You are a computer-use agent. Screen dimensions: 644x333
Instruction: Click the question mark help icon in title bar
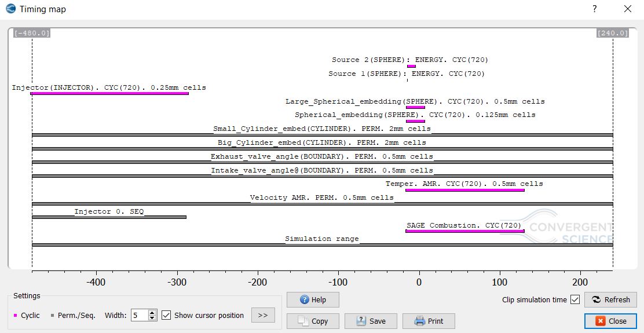click(x=594, y=9)
